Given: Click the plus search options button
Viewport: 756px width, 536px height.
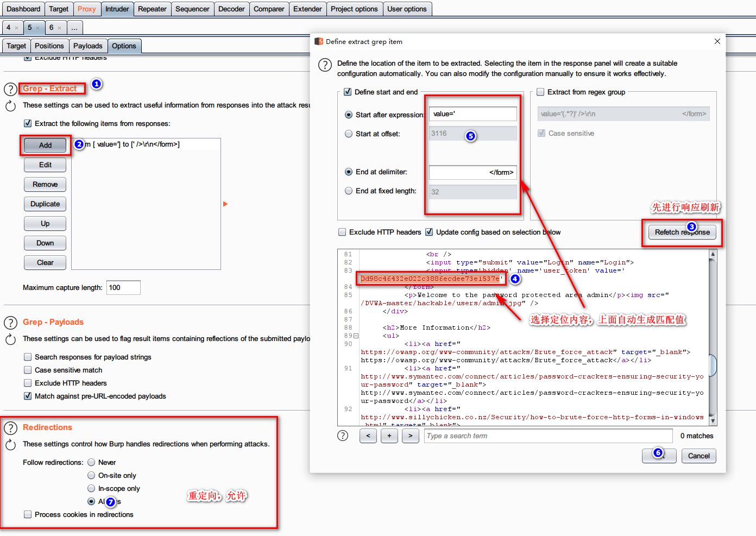Looking at the screenshot, I should (x=389, y=436).
